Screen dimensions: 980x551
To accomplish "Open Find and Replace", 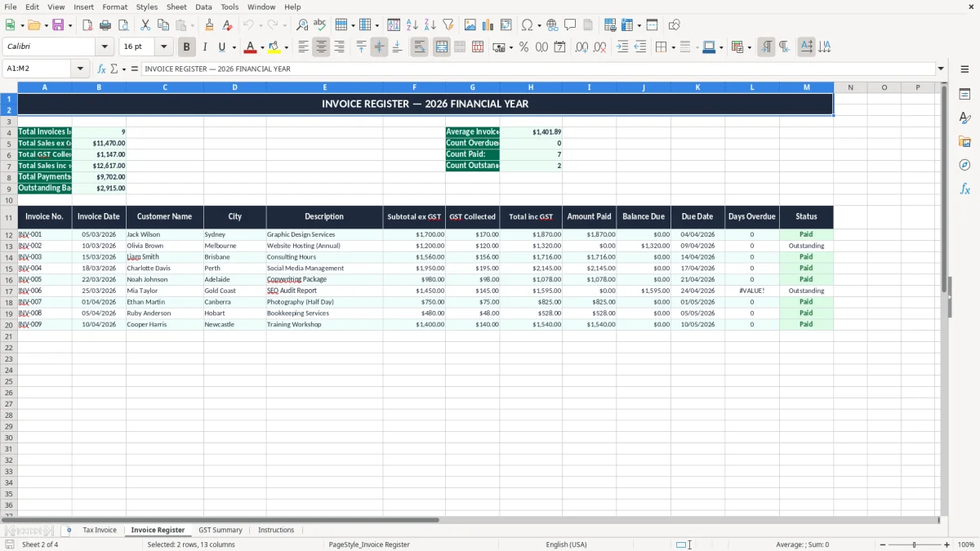I will click(x=302, y=25).
